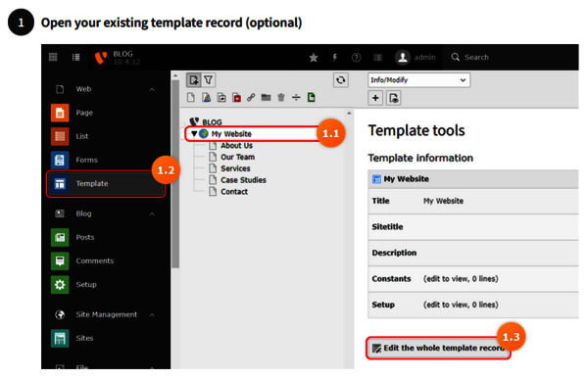Select the red mount point page icon
The height and width of the screenshot is (377, 588).
pos(236,98)
